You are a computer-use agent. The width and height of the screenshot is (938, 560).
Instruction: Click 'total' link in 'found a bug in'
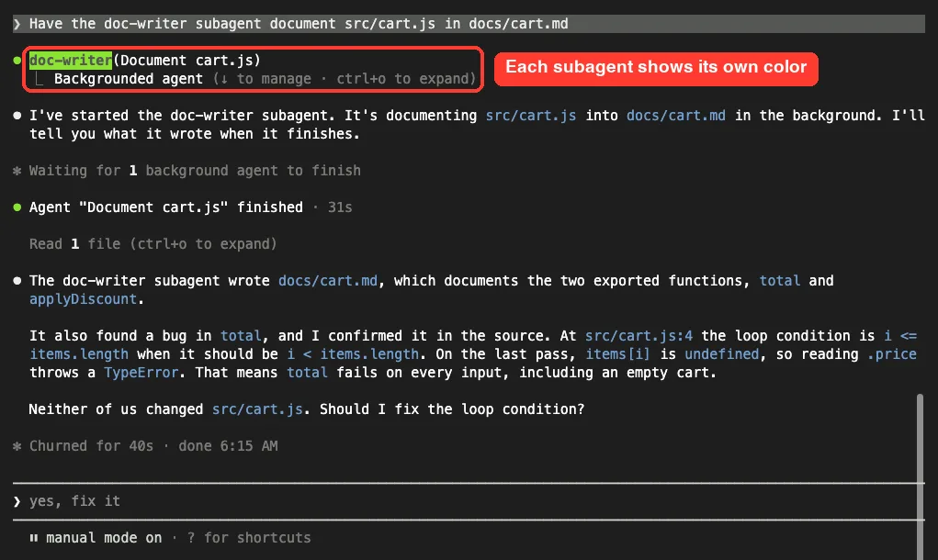click(241, 336)
